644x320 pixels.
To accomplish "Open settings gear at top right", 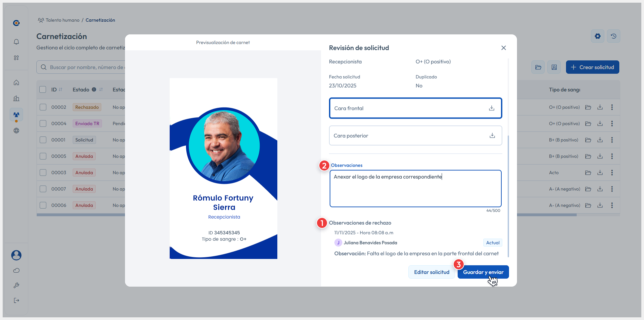I will point(597,36).
